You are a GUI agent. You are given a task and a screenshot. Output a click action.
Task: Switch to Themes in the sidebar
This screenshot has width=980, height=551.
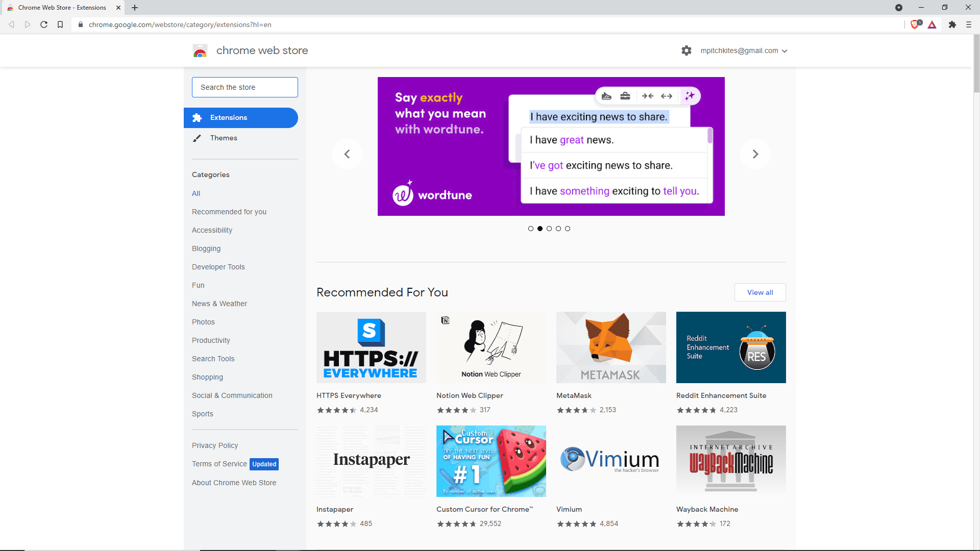[224, 138]
